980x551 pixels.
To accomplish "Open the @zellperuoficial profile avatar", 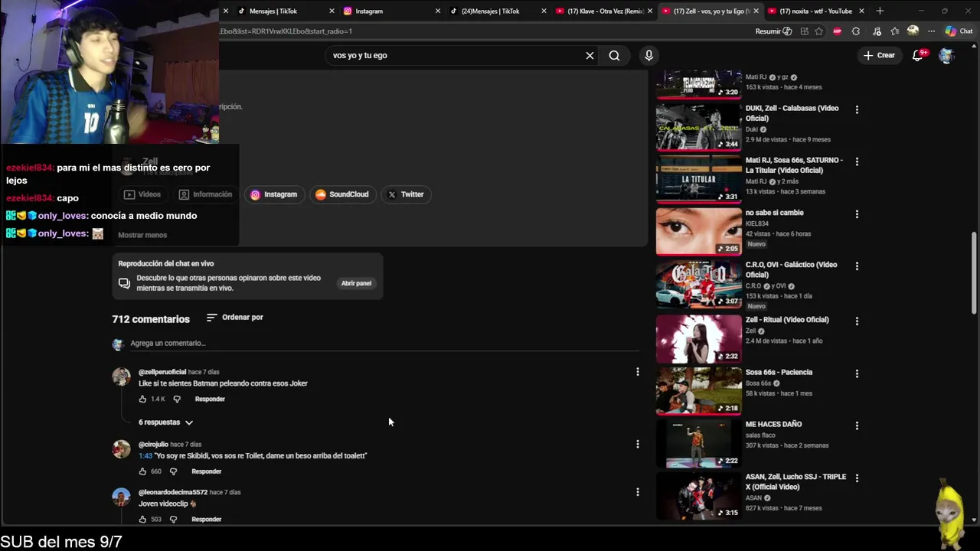I will click(122, 377).
